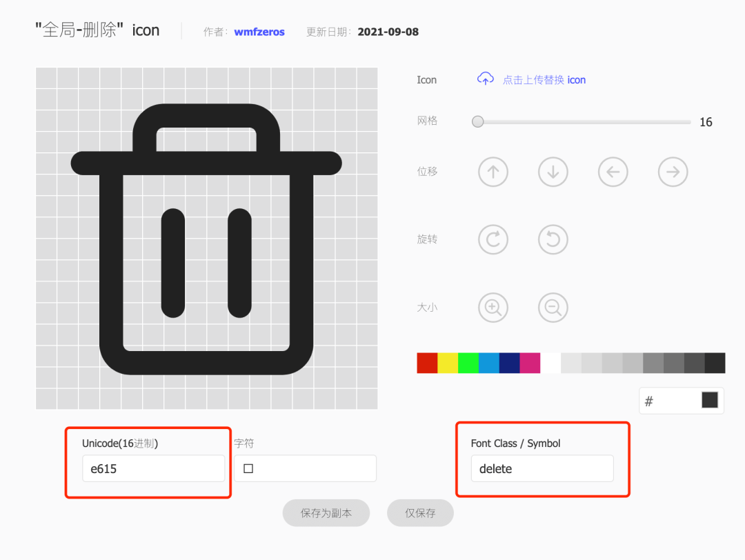Click the 网格 label
Screen dimensions: 745x560
tap(427, 121)
